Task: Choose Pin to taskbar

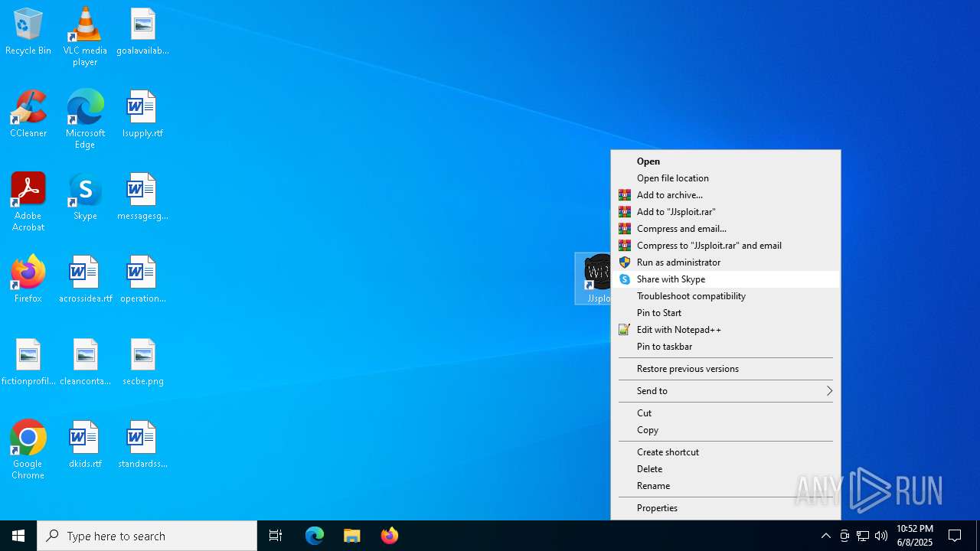Action: tap(726, 347)
